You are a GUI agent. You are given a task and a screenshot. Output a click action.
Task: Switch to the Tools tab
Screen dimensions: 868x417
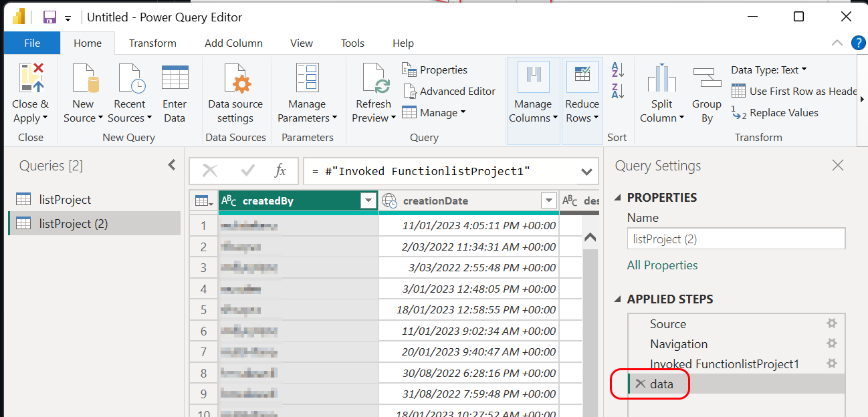coord(352,43)
